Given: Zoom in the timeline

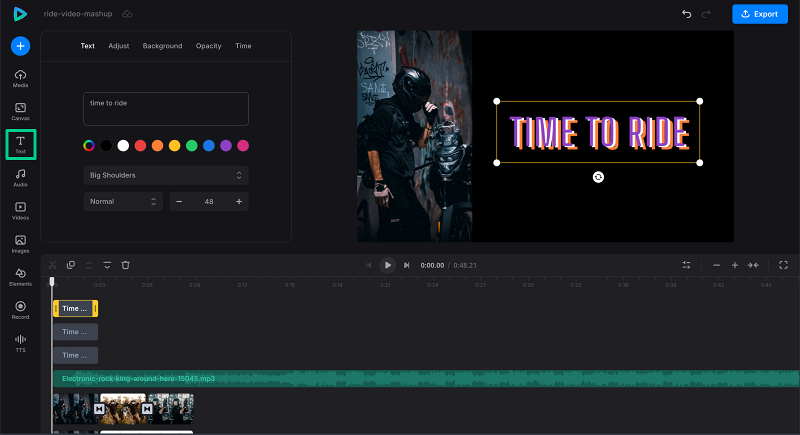Looking at the screenshot, I should (735, 265).
